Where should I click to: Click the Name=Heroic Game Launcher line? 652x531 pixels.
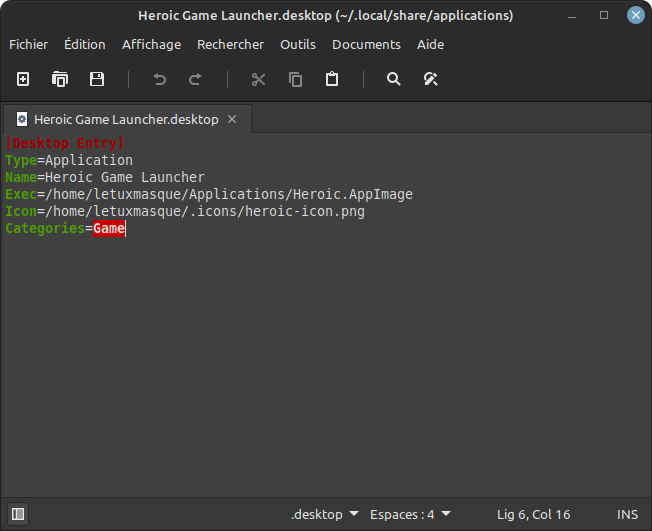tap(105, 177)
